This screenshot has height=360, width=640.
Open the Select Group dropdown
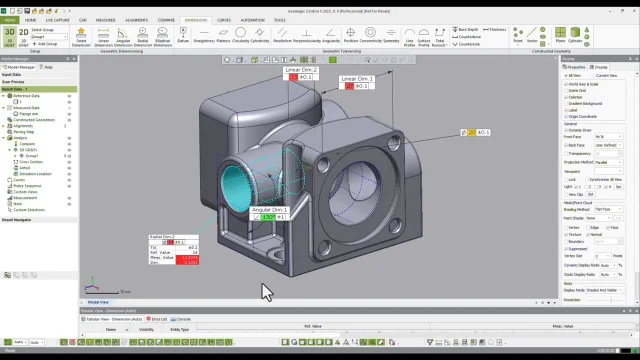tap(49, 37)
